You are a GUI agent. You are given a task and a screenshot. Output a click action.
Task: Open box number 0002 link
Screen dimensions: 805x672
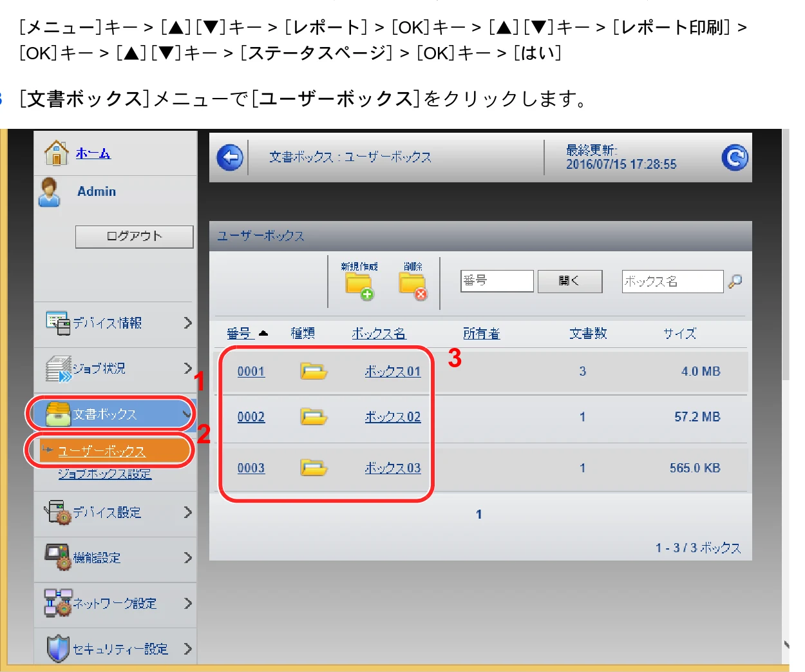pyautogui.click(x=251, y=417)
